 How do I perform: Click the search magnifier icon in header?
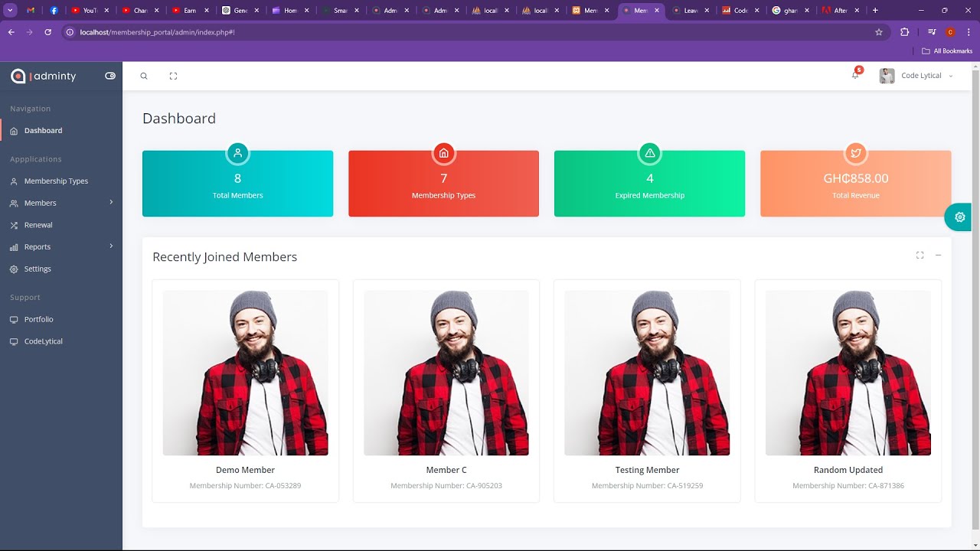point(144,76)
